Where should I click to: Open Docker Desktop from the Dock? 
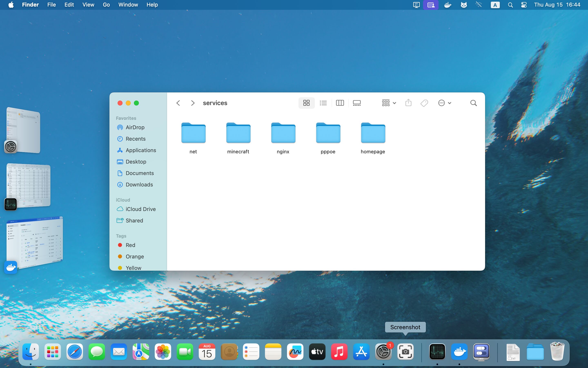click(x=459, y=352)
